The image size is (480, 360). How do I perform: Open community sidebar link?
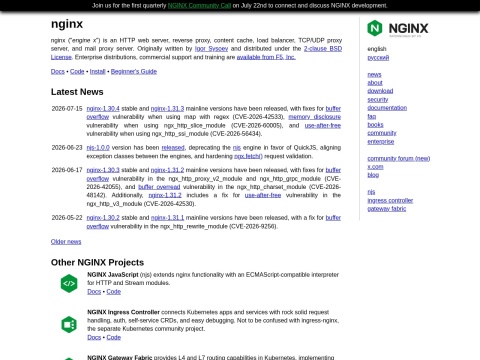382,133
